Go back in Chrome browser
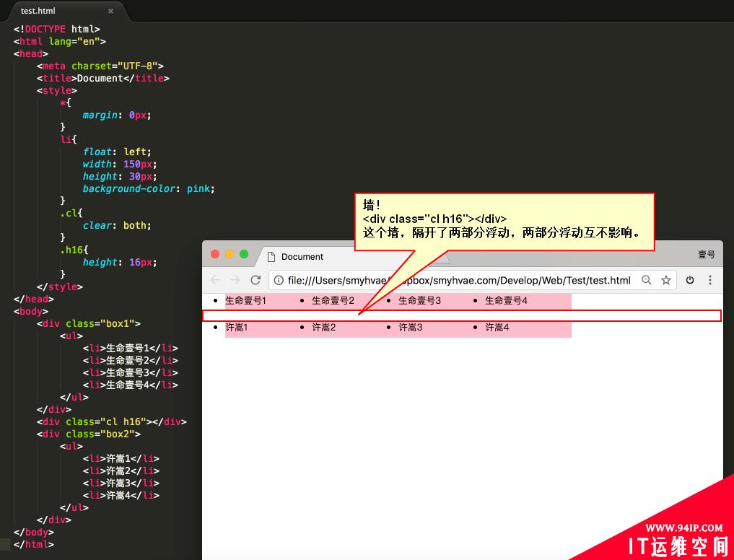Screen dimensions: 734x560 (215, 280)
